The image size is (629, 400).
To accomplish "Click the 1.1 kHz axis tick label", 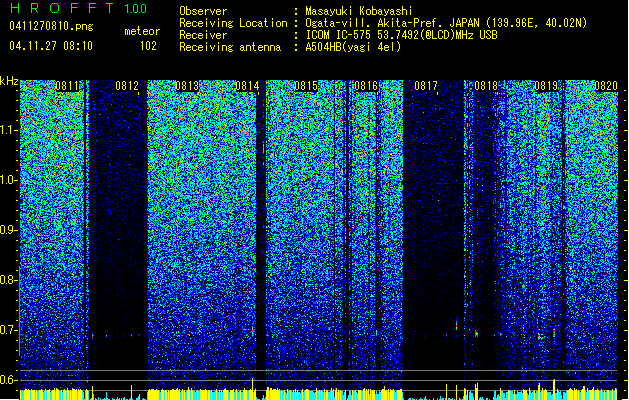I will [x=8, y=130].
